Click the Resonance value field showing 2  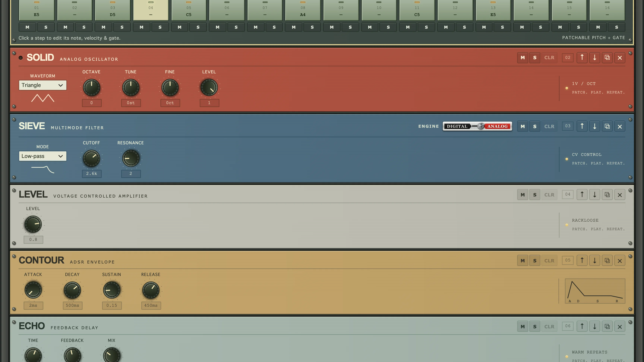[131, 174]
